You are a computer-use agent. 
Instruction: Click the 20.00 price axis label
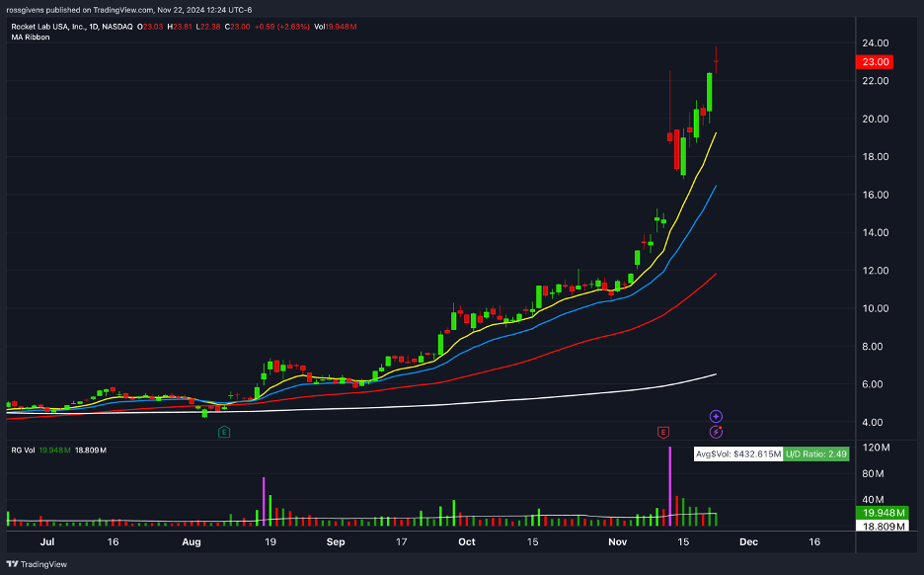coord(875,119)
